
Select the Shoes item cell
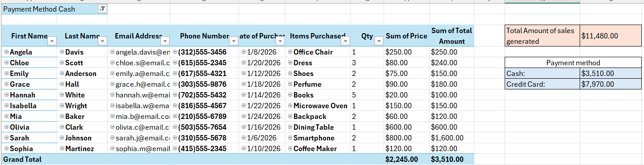[318, 73]
